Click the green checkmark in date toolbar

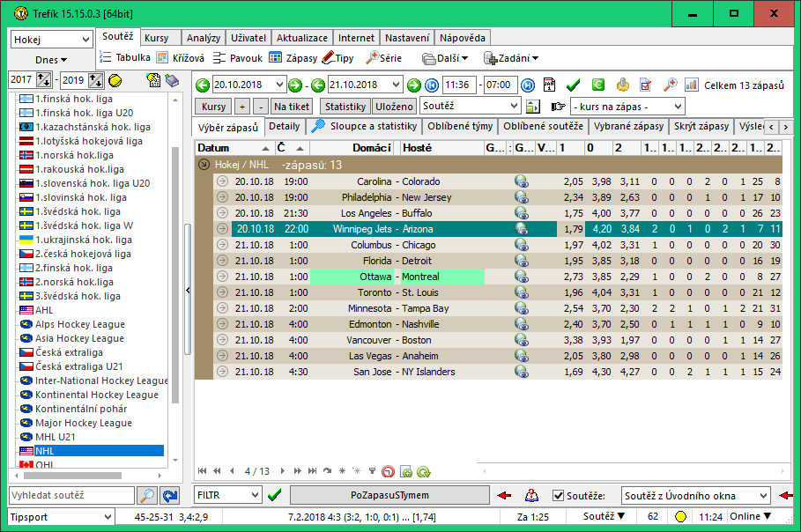[573, 85]
